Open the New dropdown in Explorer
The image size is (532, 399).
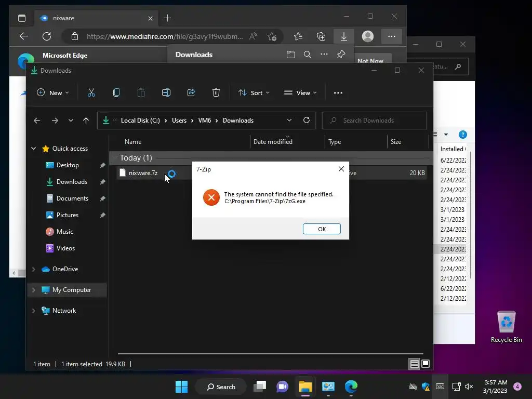(x=52, y=92)
